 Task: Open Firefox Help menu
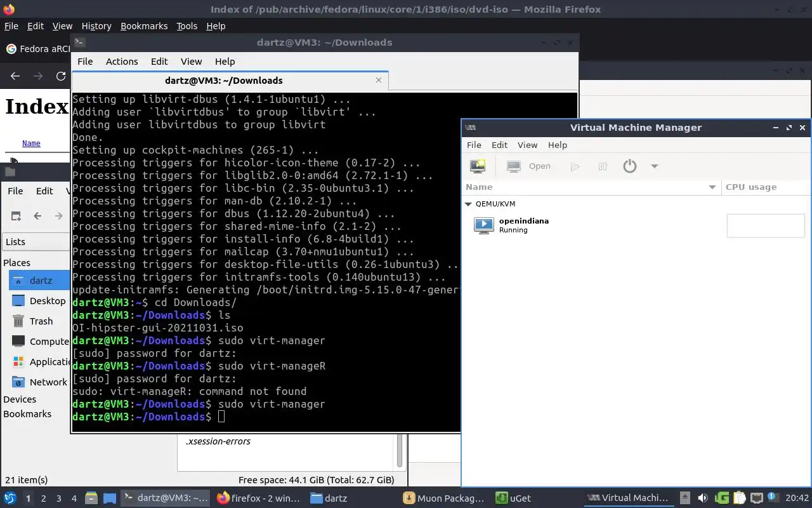(x=216, y=26)
